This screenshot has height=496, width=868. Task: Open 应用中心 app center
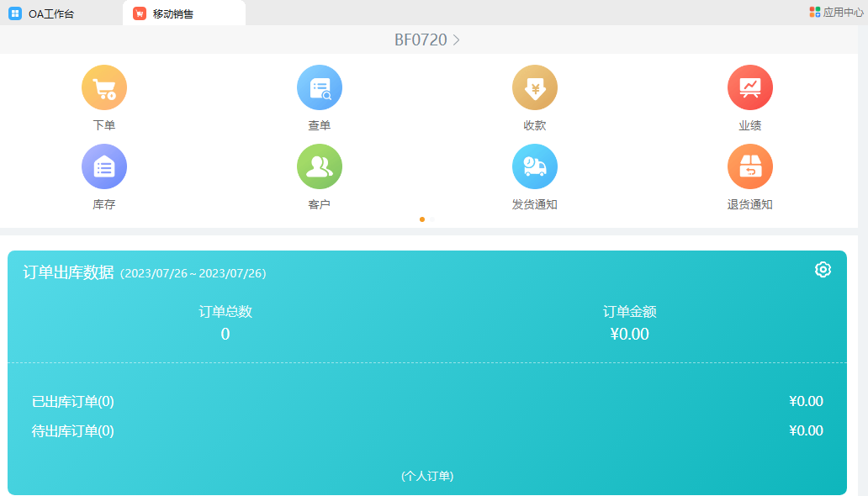pyautogui.click(x=836, y=12)
